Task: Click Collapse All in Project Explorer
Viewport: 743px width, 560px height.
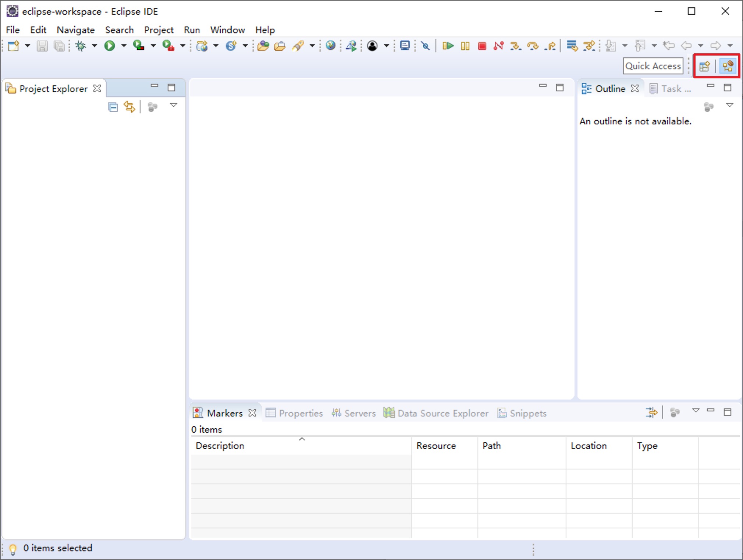Action: tap(113, 107)
